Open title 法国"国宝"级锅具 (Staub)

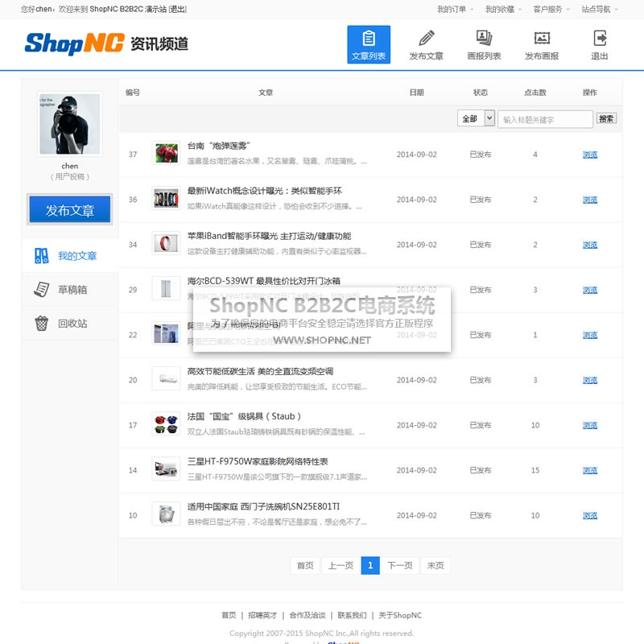pos(244,417)
